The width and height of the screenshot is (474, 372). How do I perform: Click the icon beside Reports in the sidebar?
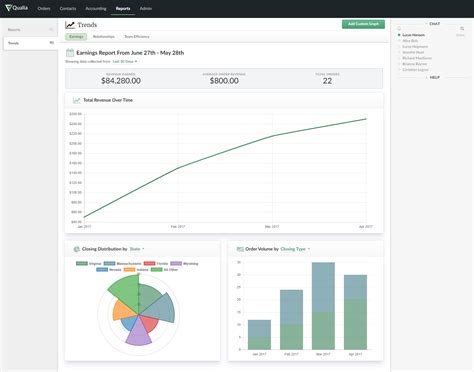tap(51, 29)
